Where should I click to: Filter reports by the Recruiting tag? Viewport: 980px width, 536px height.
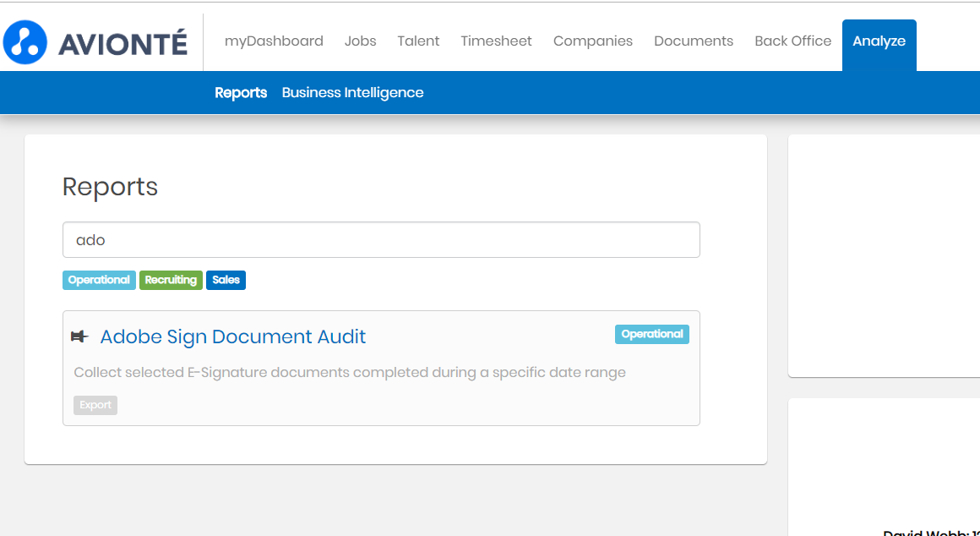tap(171, 280)
